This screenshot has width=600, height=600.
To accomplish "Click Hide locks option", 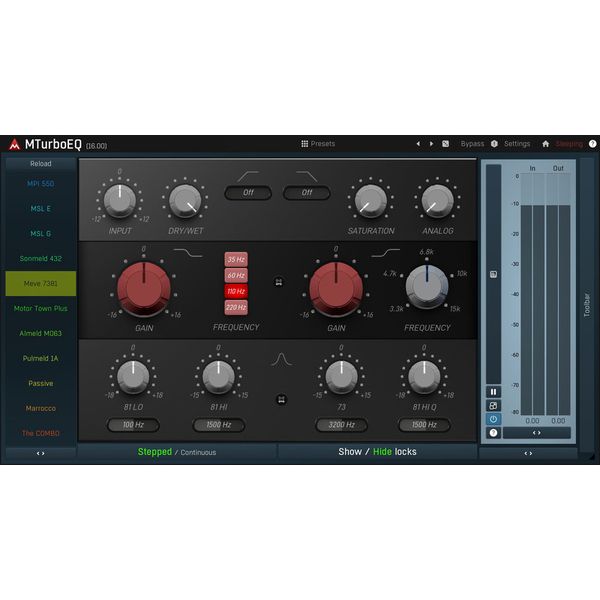I will (382, 452).
